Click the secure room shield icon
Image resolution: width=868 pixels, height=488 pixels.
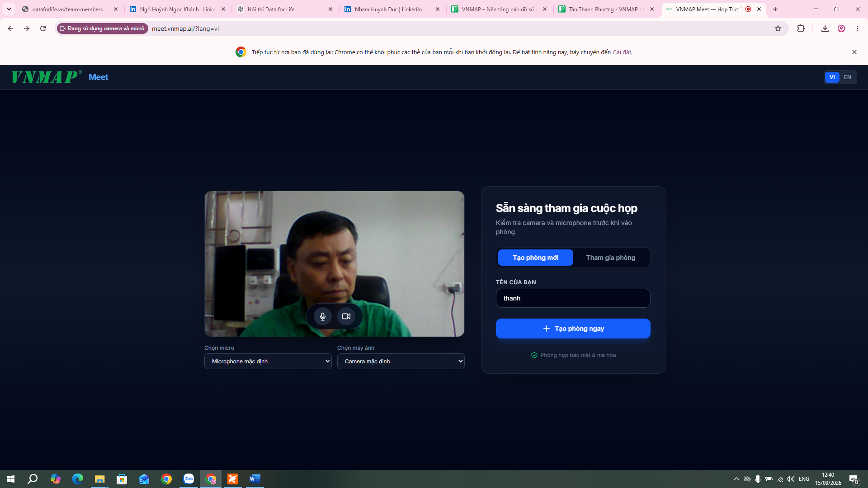[534, 355]
